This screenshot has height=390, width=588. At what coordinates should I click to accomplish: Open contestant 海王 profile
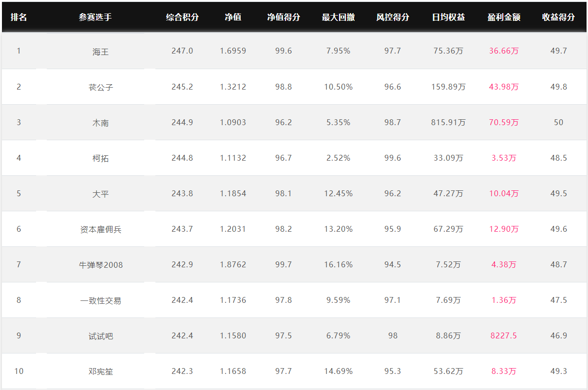click(100, 51)
